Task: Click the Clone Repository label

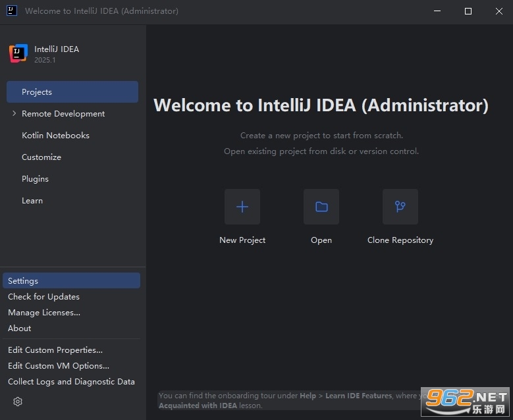Action: click(x=400, y=240)
